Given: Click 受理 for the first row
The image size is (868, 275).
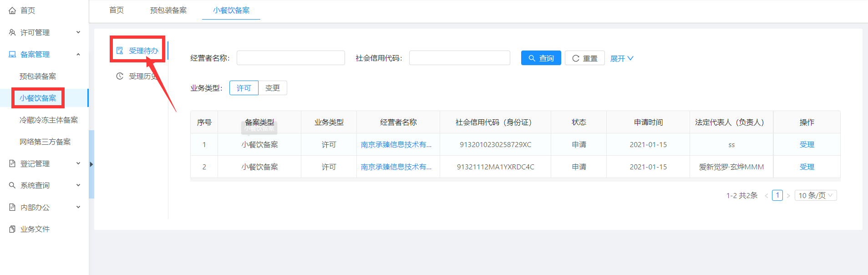Looking at the screenshot, I should [x=807, y=144].
